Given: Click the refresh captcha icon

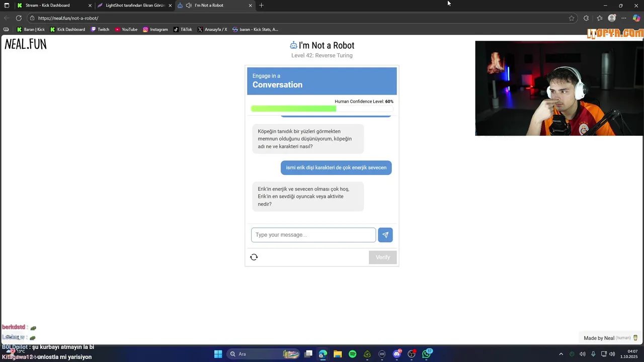Looking at the screenshot, I should (254, 257).
